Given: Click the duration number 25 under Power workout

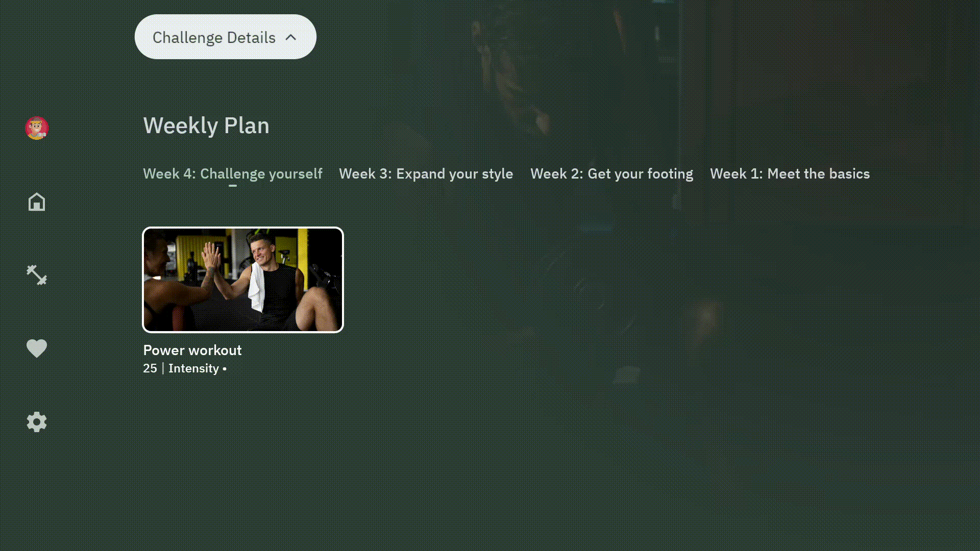Looking at the screenshot, I should (150, 368).
